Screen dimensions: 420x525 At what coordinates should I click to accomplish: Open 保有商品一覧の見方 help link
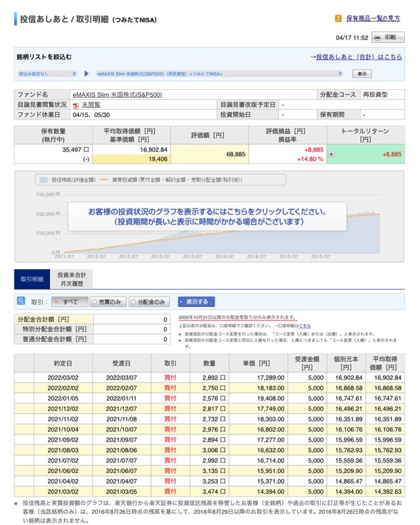(x=373, y=19)
